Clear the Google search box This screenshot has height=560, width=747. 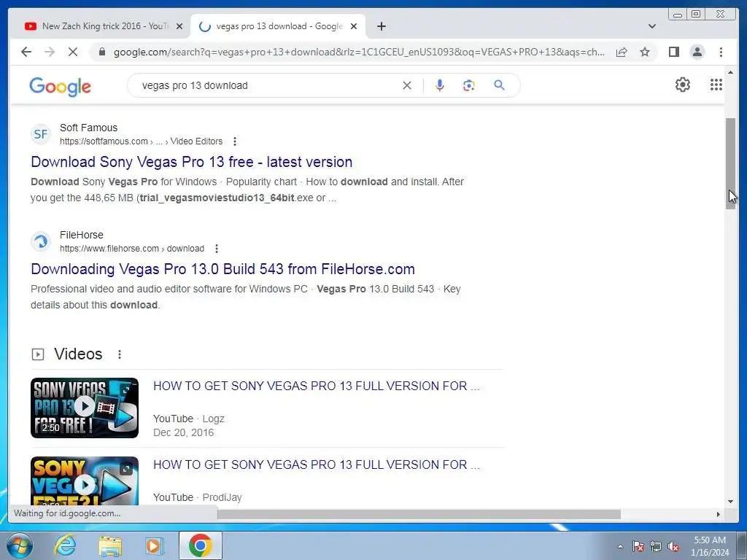coord(407,85)
